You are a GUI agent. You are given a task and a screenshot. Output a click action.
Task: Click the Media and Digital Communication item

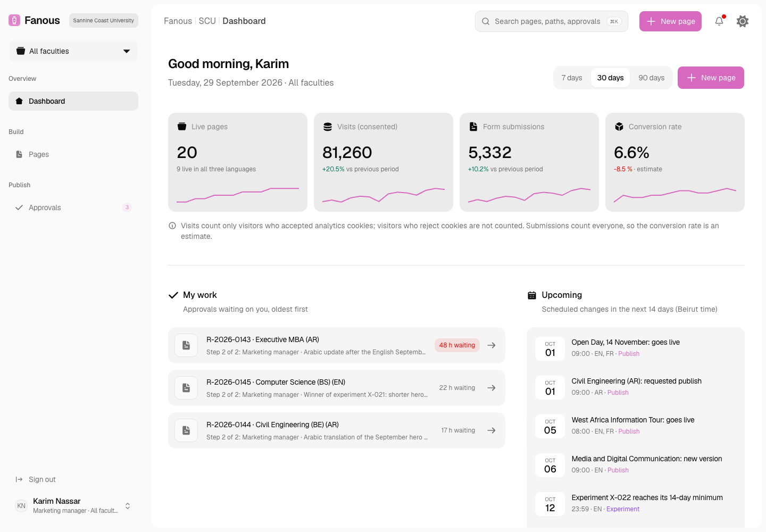[636, 464]
